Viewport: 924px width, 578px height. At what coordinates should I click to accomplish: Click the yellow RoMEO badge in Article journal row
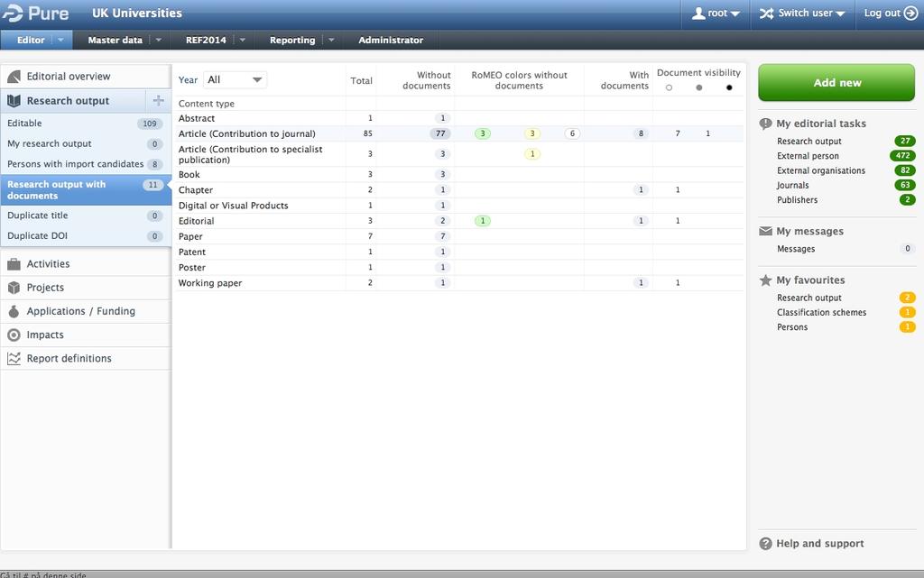pyautogui.click(x=532, y=133)
